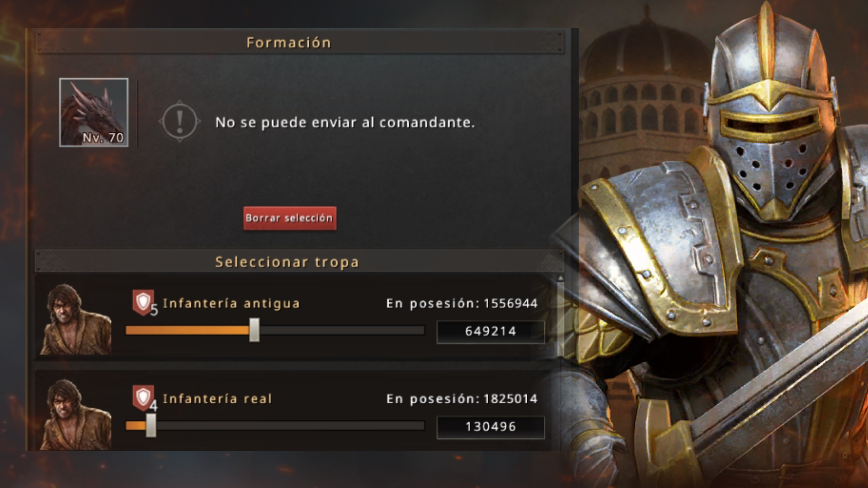Viewport: 868px width, 488px height.
Task: Click the Infantería real troop name
Action: [217, 399]
